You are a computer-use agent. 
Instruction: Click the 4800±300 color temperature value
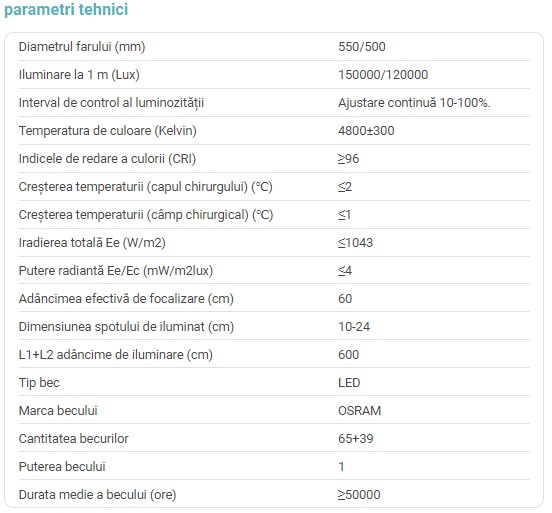click(x=366, y=131)
